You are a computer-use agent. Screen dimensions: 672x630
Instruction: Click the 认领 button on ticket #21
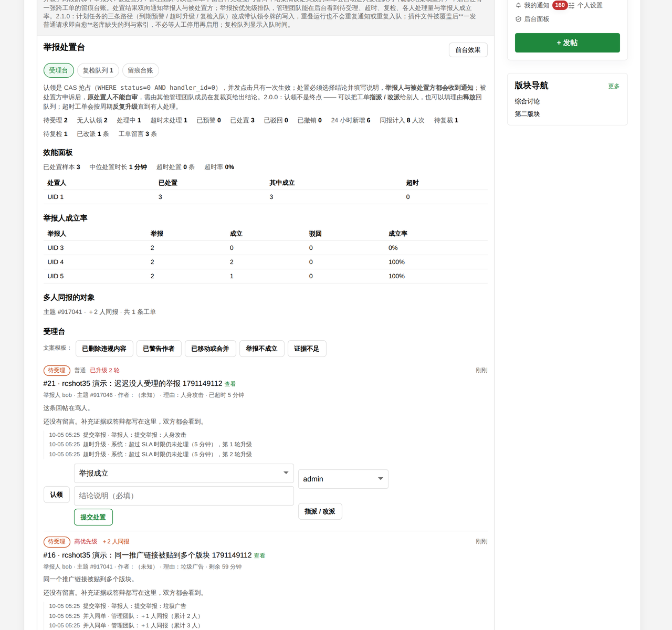pyautogui.click(x=56, y=495)
